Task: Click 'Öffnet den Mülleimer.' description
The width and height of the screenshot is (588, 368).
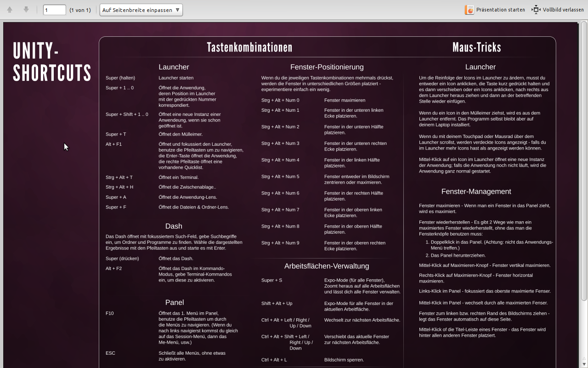Action: (181, 134)
